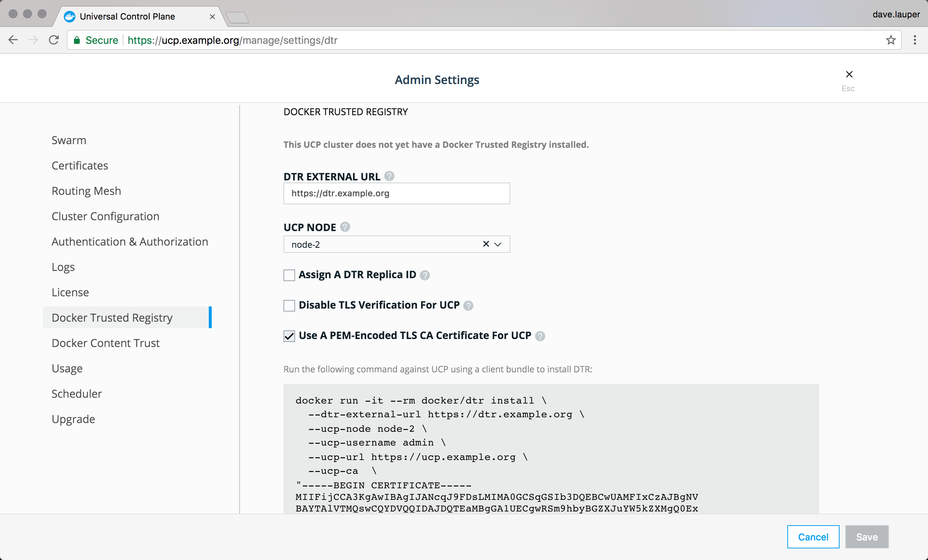Open Docker Content Trust settings section

(105, 343)
